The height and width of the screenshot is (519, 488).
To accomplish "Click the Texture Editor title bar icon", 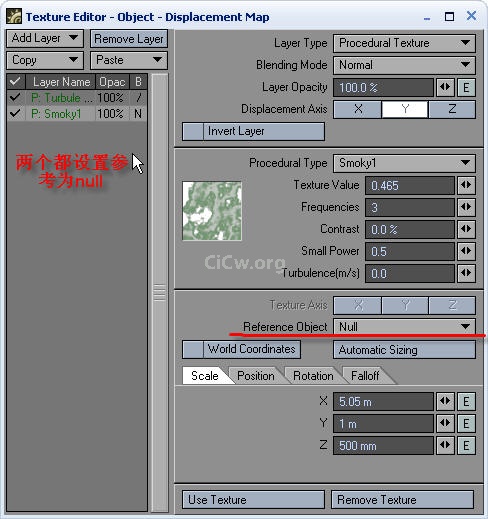I will click(x=14, y=16).
